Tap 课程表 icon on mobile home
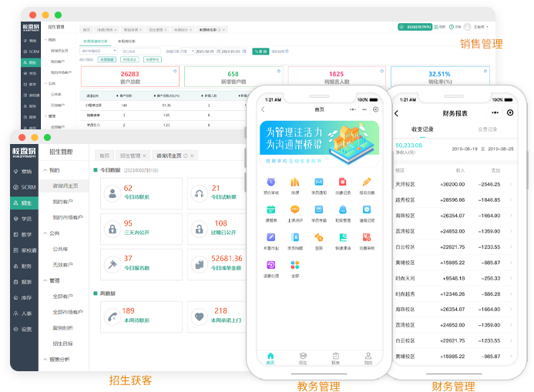This screenshot has width=534, height=392. [x=270, y=210]
